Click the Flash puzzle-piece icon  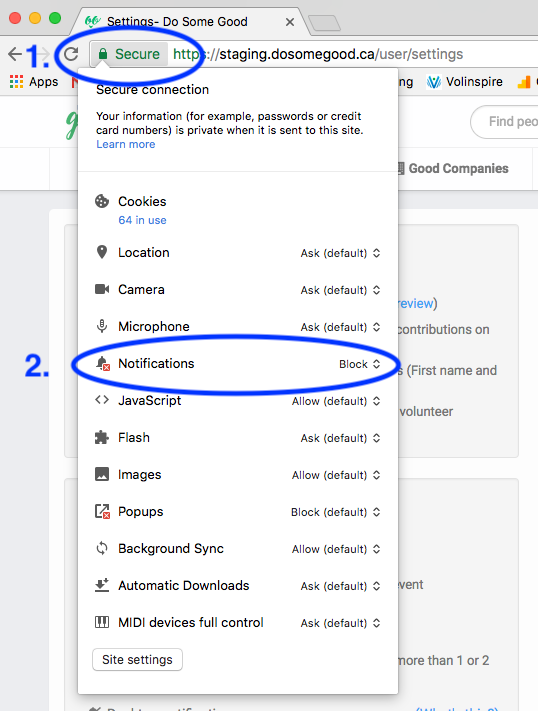[x=102, y=438]
